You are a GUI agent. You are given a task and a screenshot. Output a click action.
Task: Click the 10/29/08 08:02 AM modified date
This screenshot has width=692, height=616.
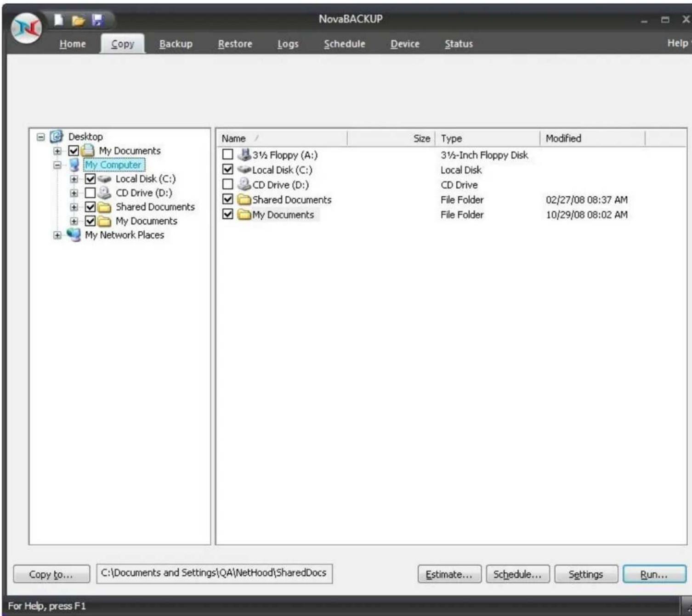587,214
